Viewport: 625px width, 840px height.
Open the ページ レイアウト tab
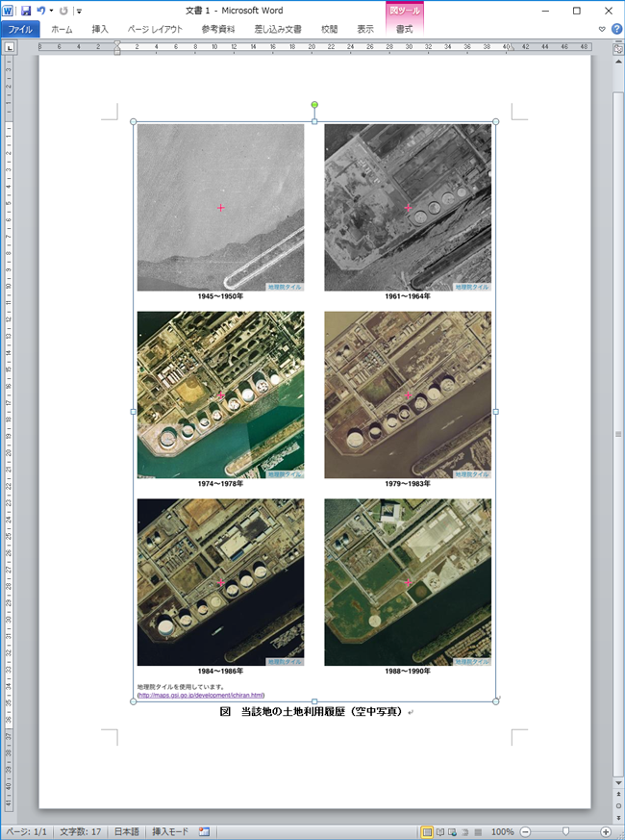[155, 29]
